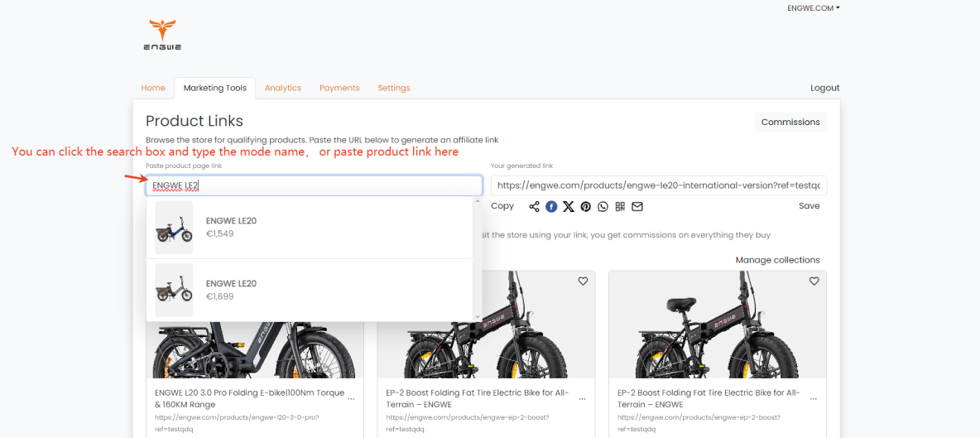Share the link on Facebook
The height and width of the screenshot is (438, 980).
(551, 207)
